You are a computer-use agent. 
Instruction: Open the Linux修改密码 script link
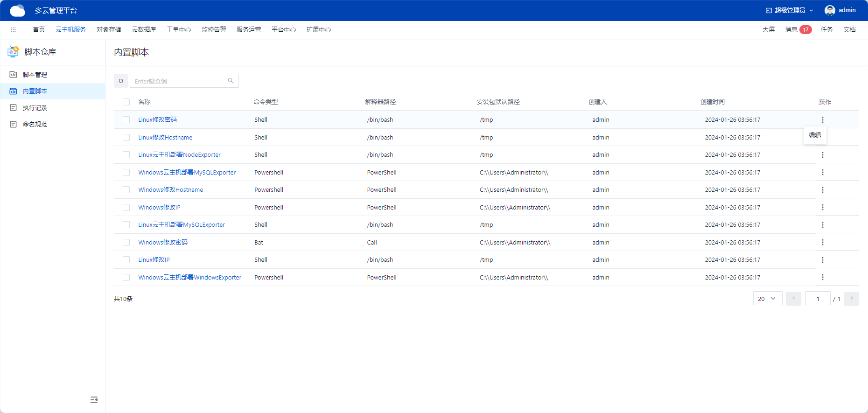[157, 120]
